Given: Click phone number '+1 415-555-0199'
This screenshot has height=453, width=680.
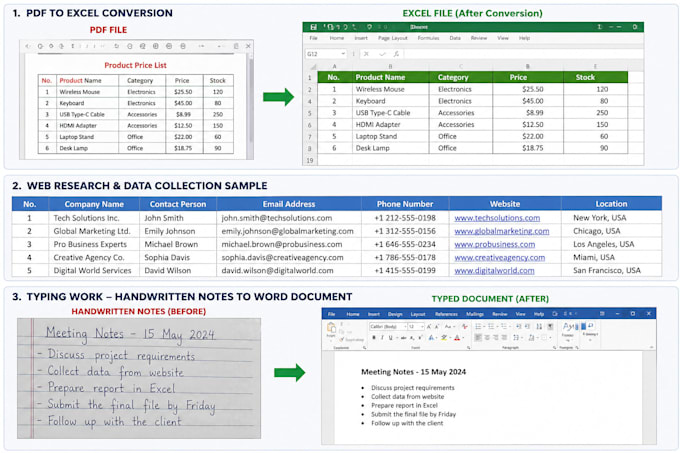Looking at the screenshot, I should point(405,270).
